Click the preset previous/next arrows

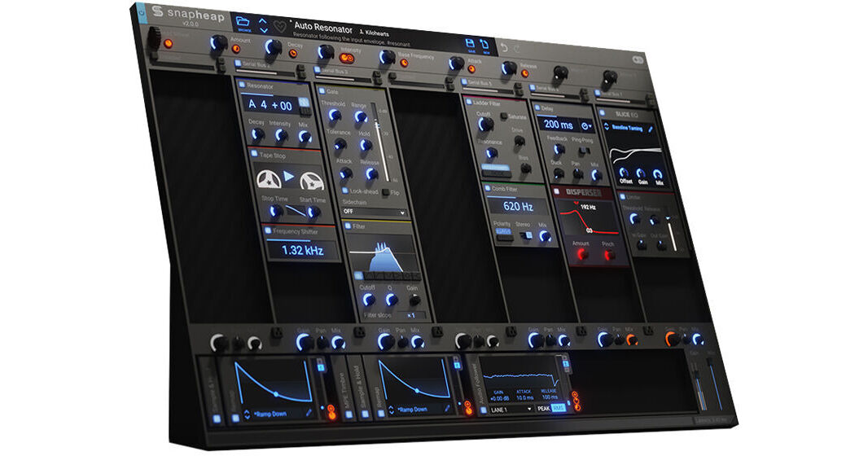point(263,25)
